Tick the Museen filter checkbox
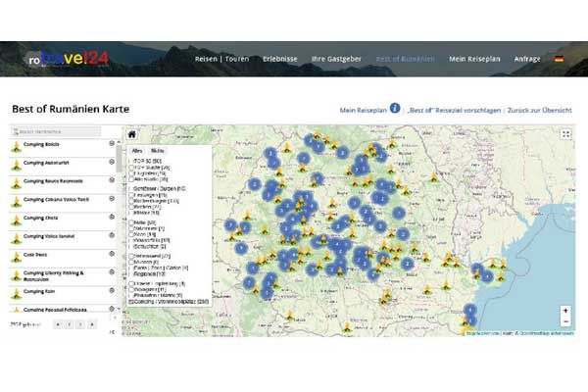This screenshot has height=392, width=588. pyautogui.click(x=131, y=263)
